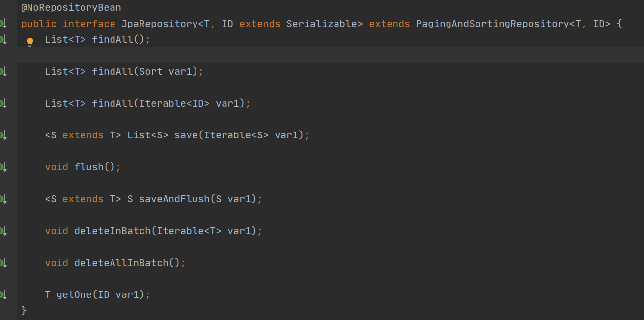Click the public keyword
This screenshot has height=320, width=644.
click(x=39, y=24)
